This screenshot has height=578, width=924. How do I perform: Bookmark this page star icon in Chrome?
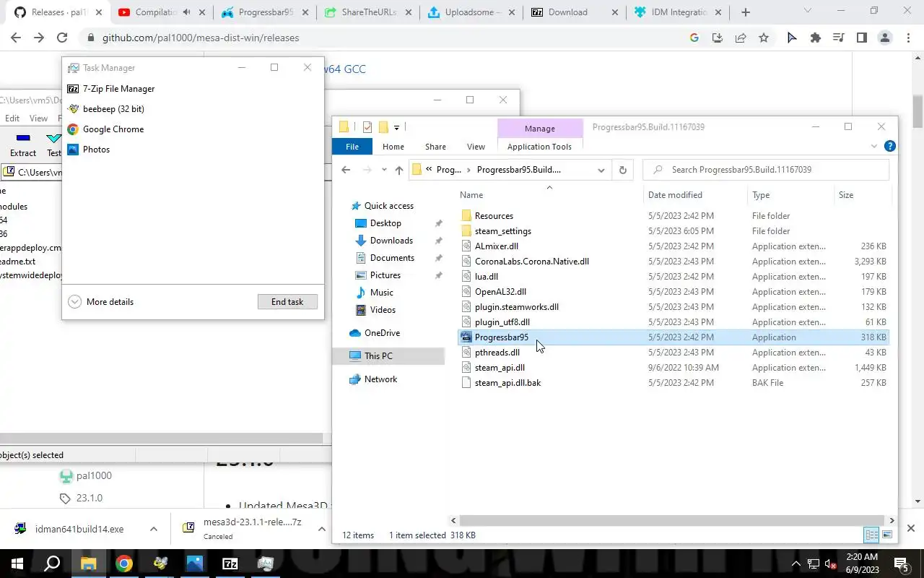764,38
